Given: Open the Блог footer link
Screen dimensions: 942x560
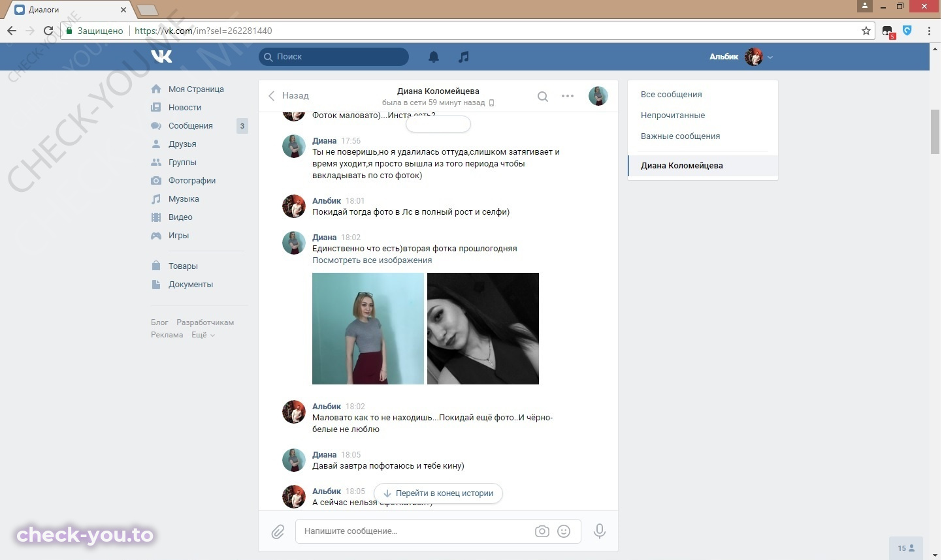Looking at the screenshot, I should [159, 322].
